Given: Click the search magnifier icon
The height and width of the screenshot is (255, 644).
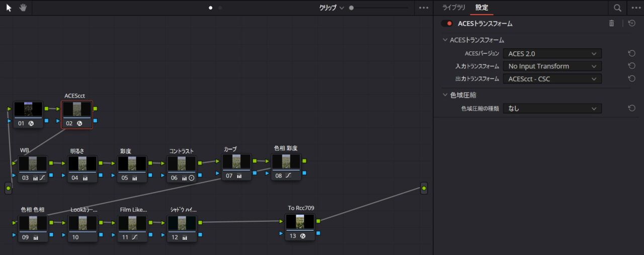Looking at the screenshot, I should pos(617,8).
